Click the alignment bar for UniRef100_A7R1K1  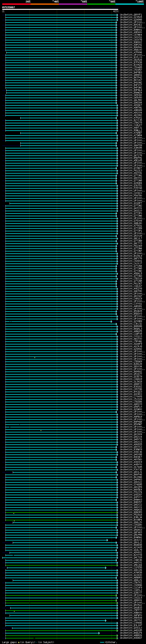coord(69,118)
